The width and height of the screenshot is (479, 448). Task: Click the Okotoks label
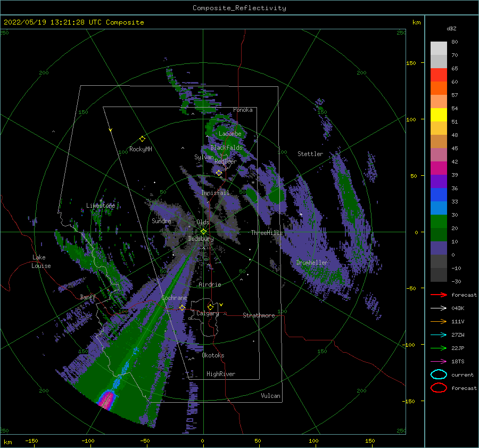pos(213,355)
